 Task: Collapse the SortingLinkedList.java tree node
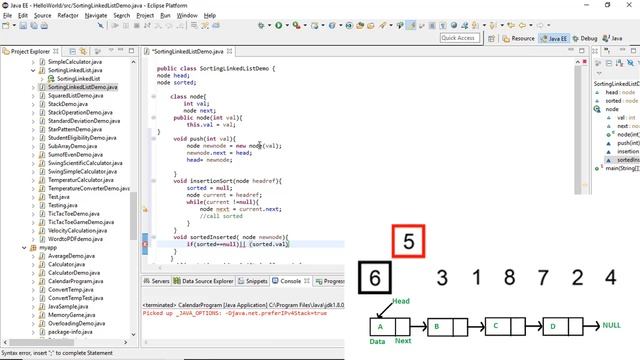click(x=33, y=70)
